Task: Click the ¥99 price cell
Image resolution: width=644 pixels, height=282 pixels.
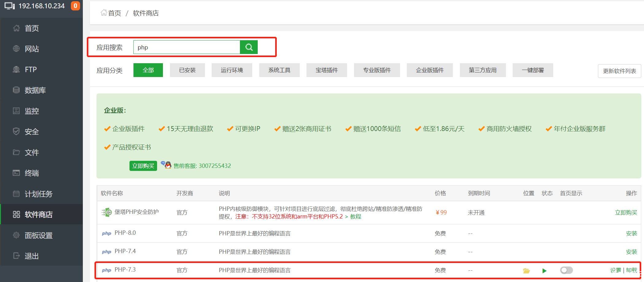Action: tap(441, 212)
